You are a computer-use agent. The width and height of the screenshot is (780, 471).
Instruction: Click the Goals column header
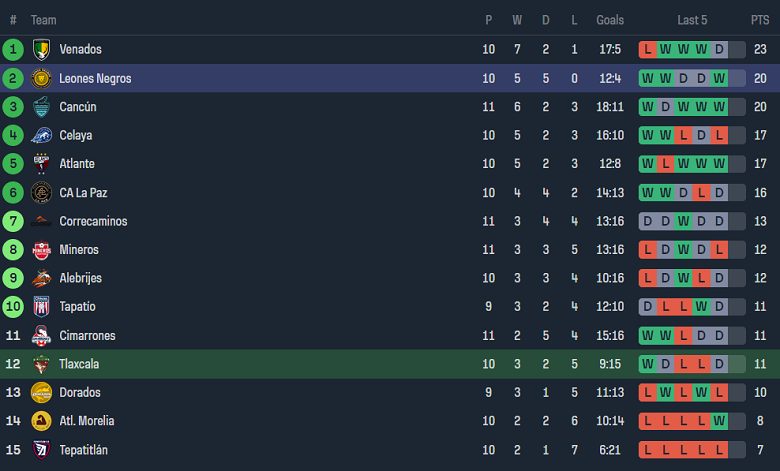610,20
